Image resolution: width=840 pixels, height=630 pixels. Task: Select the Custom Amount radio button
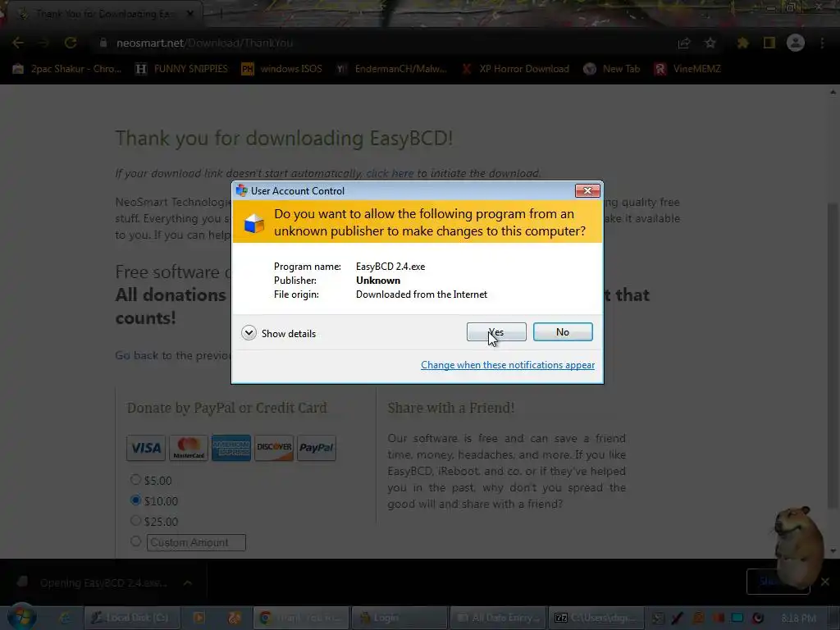tap(135, 541)
